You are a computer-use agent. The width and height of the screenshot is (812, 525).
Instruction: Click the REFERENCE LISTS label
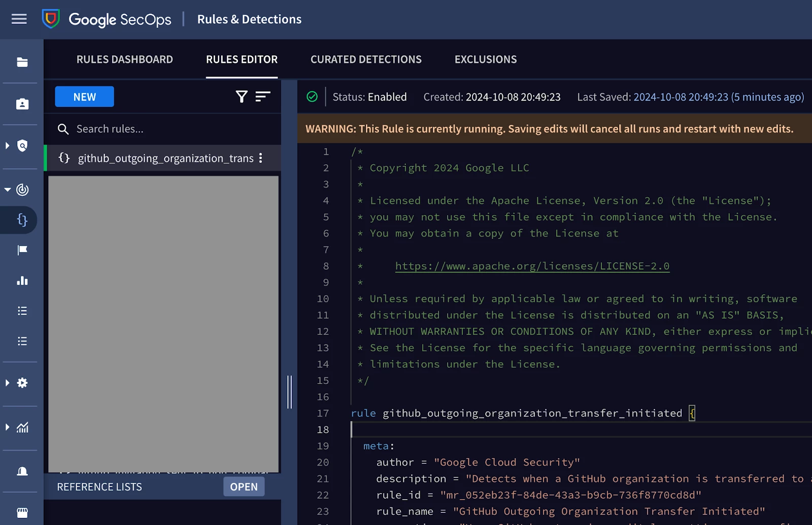coord(99,487)
